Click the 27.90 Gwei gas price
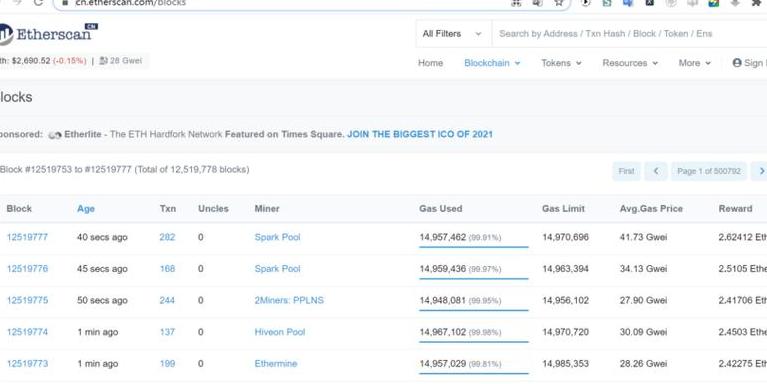The height and width of the screenshot is (384, 767). [x=643, y=300]
